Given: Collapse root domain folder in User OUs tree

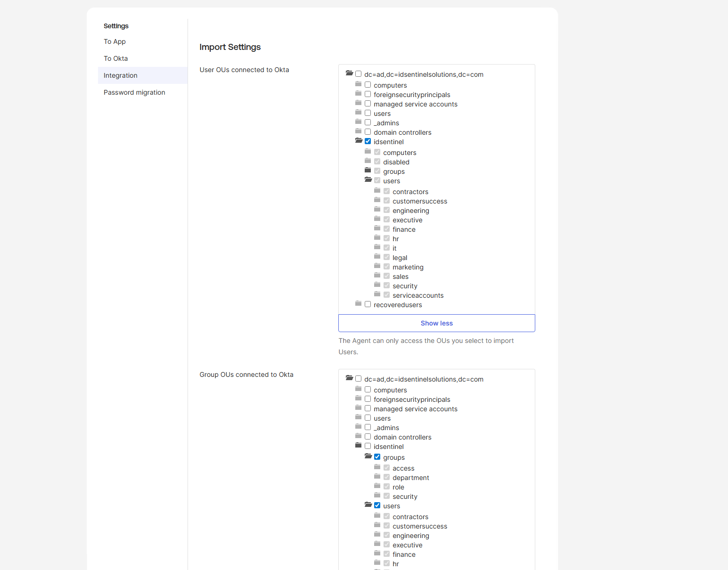Looking at the screenshot, I should click(349, 73).
